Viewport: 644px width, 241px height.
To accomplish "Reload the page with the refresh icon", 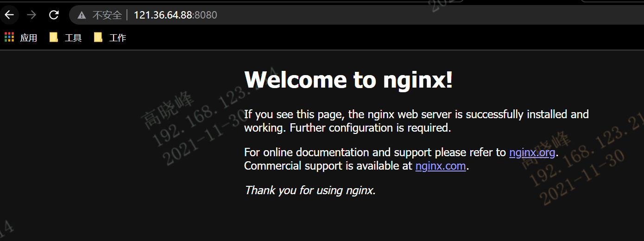I will [54, 15].
